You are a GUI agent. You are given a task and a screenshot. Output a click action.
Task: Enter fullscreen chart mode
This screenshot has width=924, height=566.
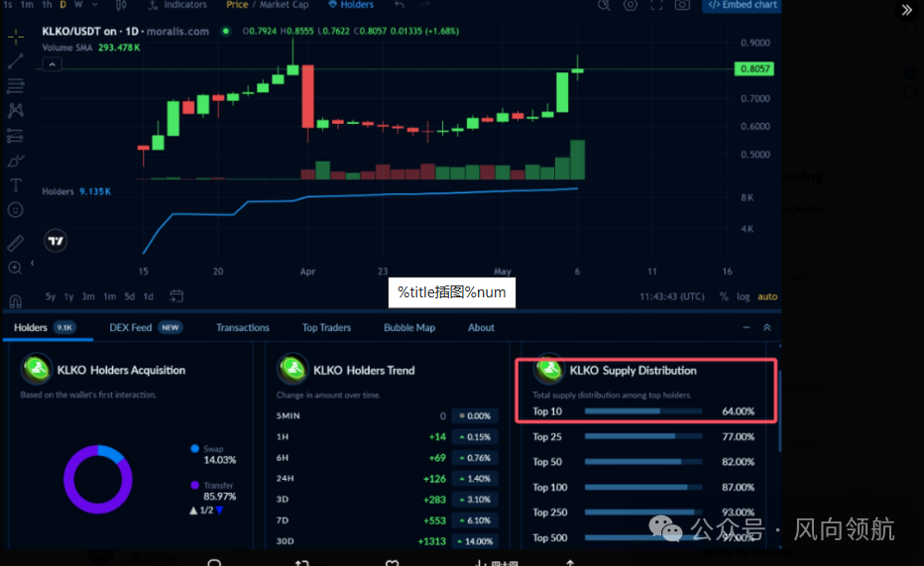tap(656, 5)
